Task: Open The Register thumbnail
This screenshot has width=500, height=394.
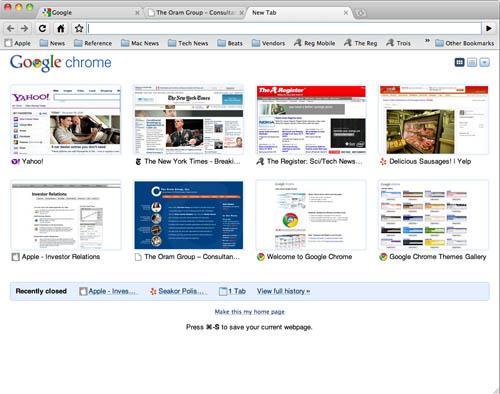Action: point(311,120)
